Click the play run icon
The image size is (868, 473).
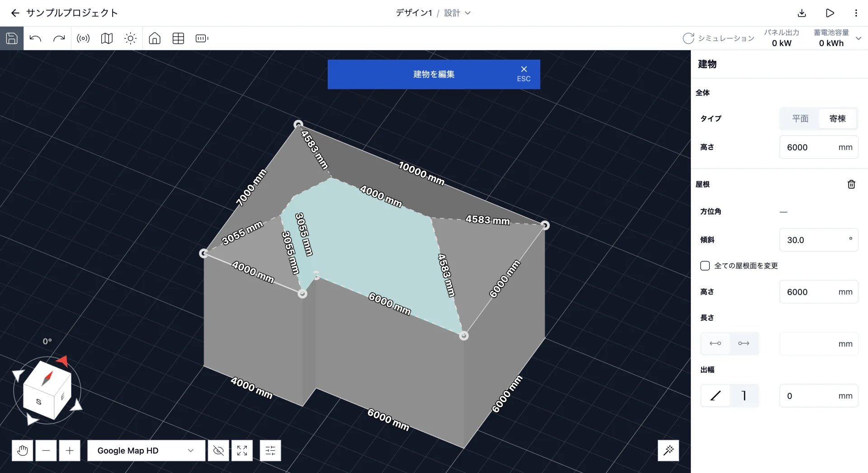pyautogui.click(x=830, y=13)
